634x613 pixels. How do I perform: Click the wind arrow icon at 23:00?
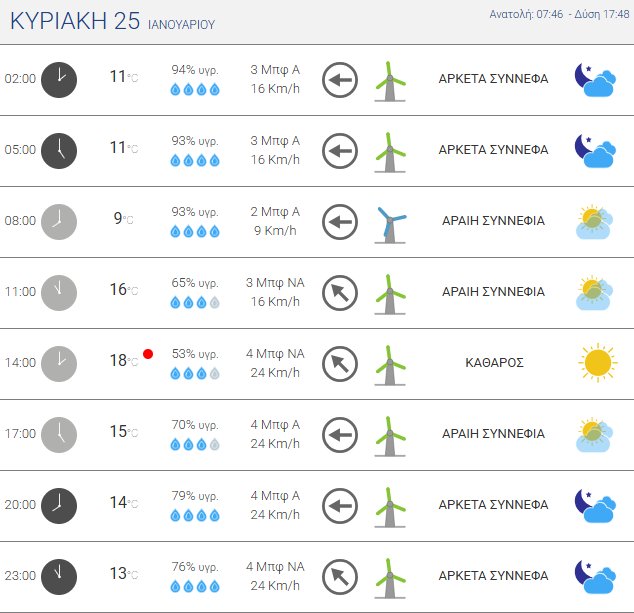coord(340,577)
